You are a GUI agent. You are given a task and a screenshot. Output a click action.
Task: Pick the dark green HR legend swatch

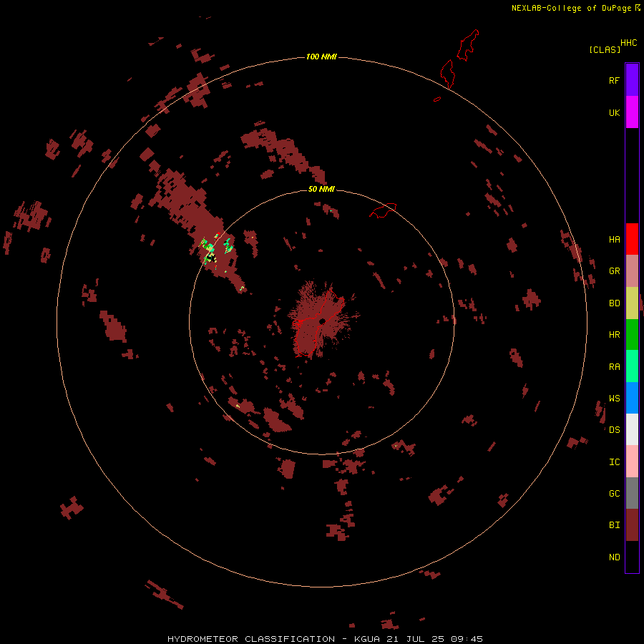click(x=632, y=335)
